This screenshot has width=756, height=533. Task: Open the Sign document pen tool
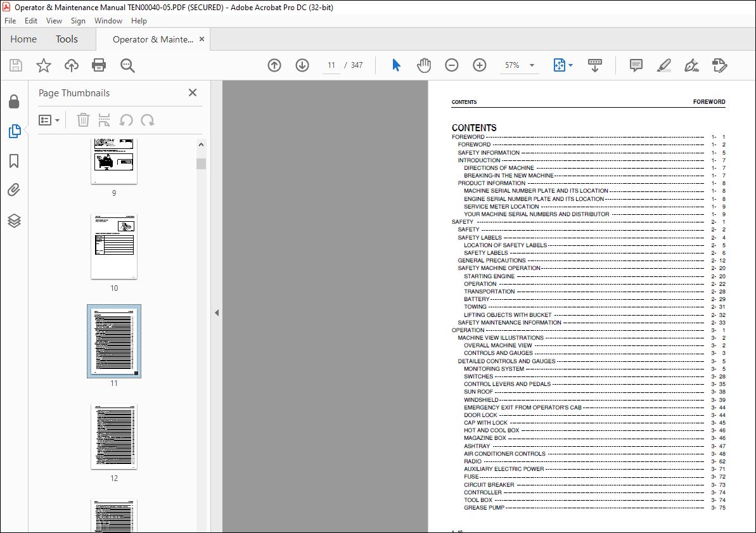click(692, 65)
